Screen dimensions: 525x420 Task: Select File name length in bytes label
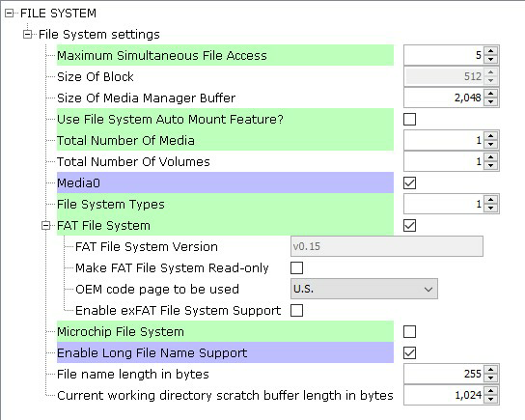(x=133, y=374)
